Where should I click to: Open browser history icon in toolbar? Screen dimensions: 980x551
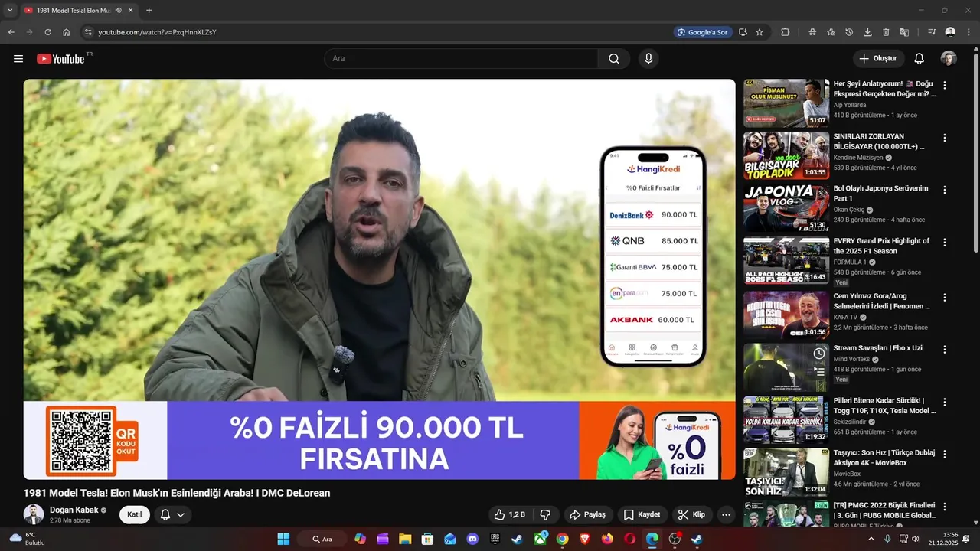[x=849, y=32]
